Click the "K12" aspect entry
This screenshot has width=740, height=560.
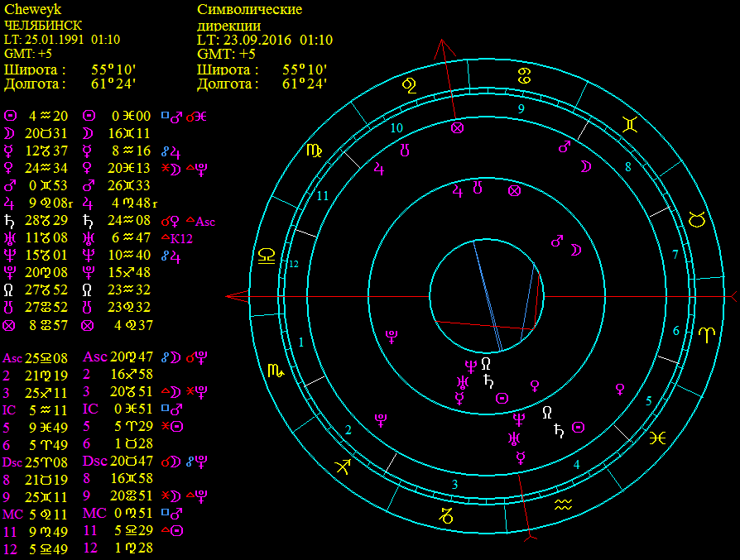pos(182,239)
